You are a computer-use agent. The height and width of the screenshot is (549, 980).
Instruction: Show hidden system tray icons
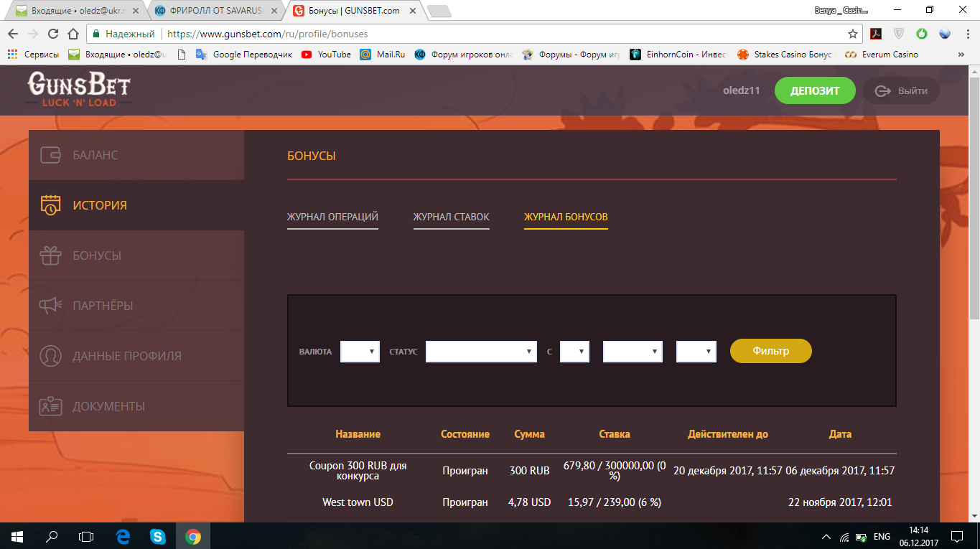[x=825, y=537]
